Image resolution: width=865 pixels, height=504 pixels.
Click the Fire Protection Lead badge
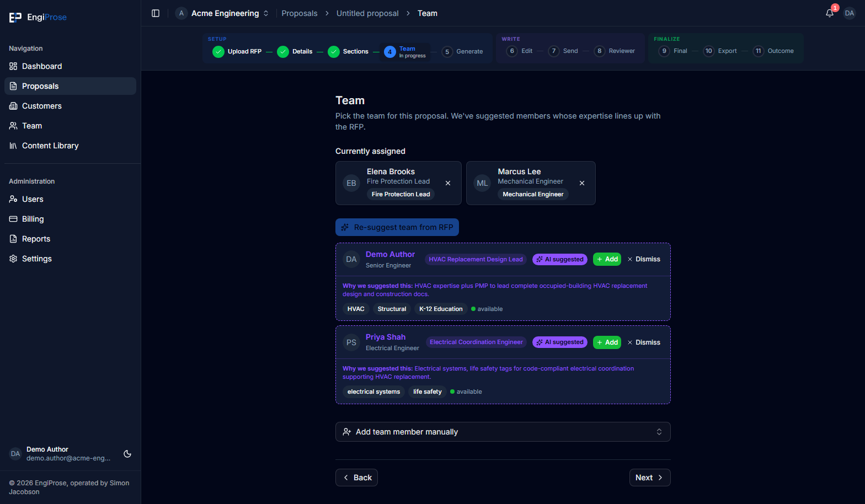click(401, 194)
